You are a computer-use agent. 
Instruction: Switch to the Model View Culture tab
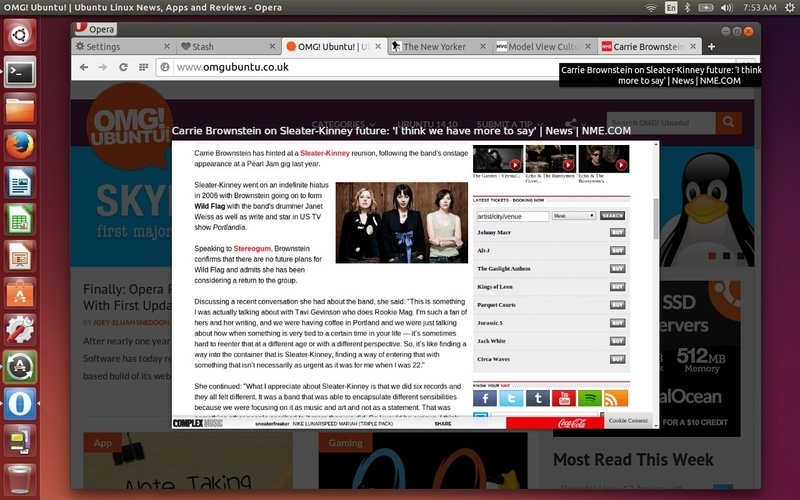click(544, 46)
